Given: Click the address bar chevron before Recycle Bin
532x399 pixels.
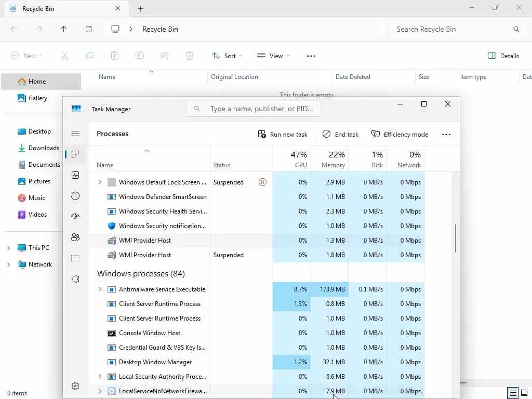Looking at the screenshot, I should pyautogui.click(x=131, y=29).
